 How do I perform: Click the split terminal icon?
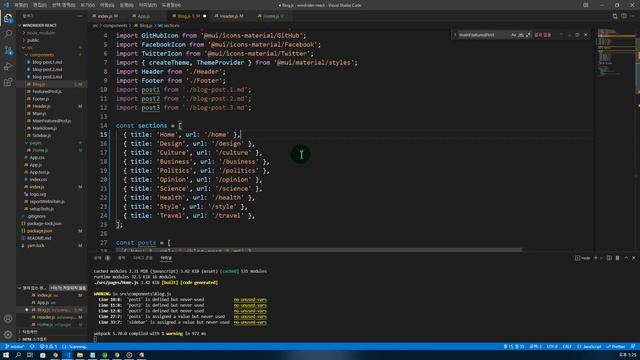click(609, 258)
